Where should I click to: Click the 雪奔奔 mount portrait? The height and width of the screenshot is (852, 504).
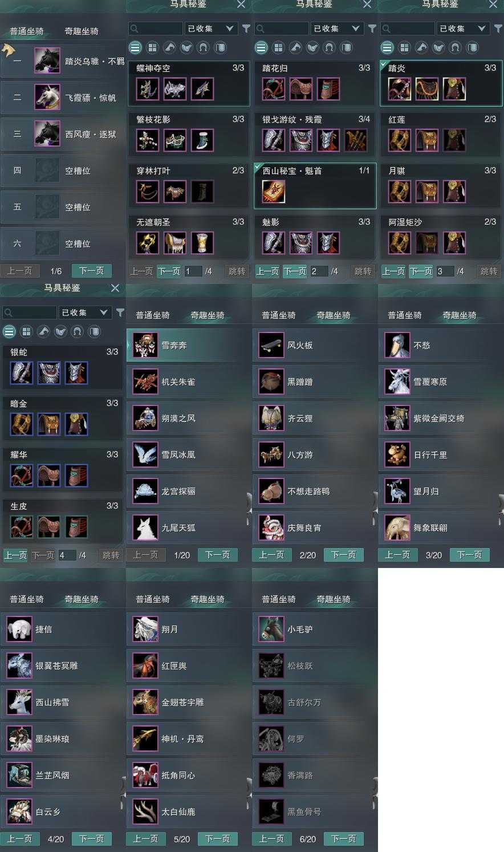145,345
